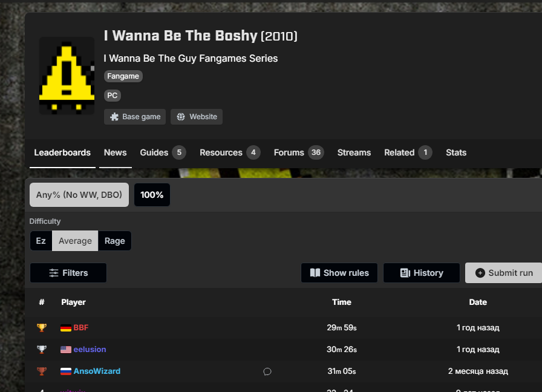
Task: Click the I Wanna Be The Boshy title
Action: (181, 36)
